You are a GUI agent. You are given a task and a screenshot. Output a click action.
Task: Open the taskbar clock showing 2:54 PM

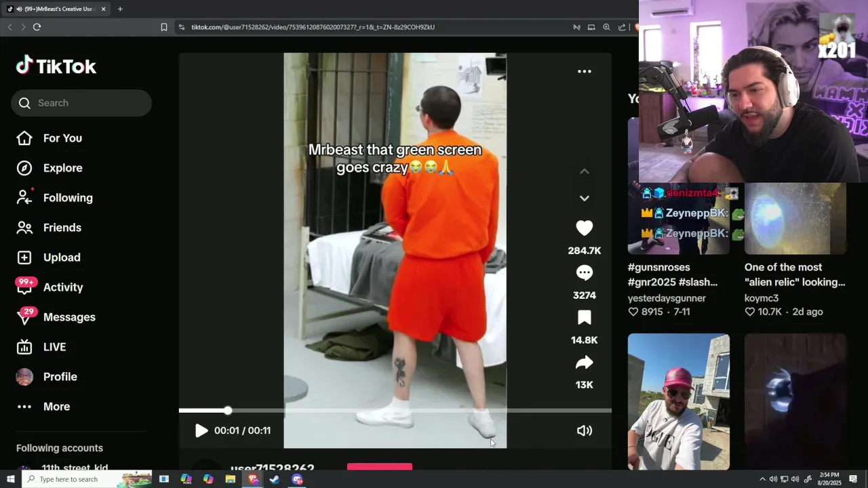click(829, 479)
